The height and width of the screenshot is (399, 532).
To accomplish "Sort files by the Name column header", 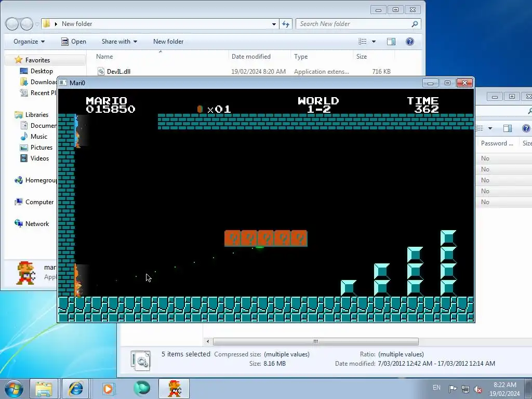I will pos(104,57).
